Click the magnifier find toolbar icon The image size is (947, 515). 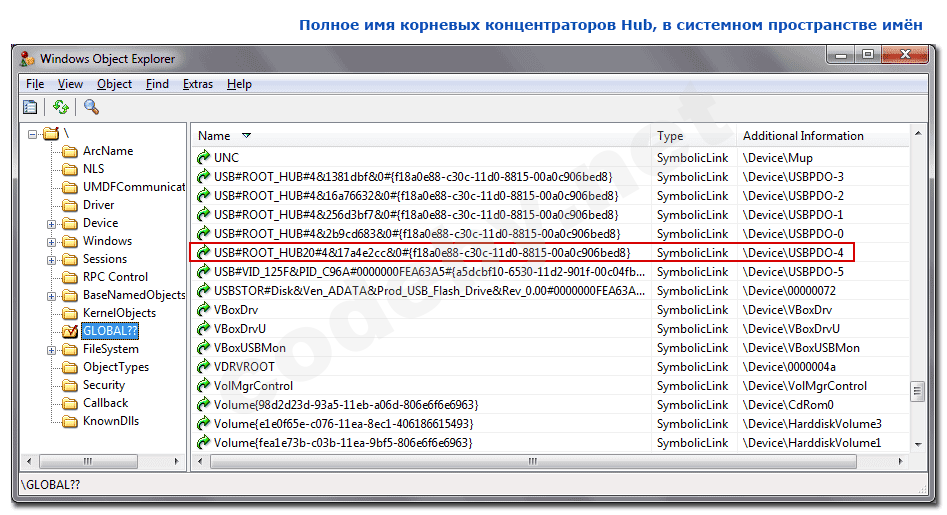(x=91, y=107)
